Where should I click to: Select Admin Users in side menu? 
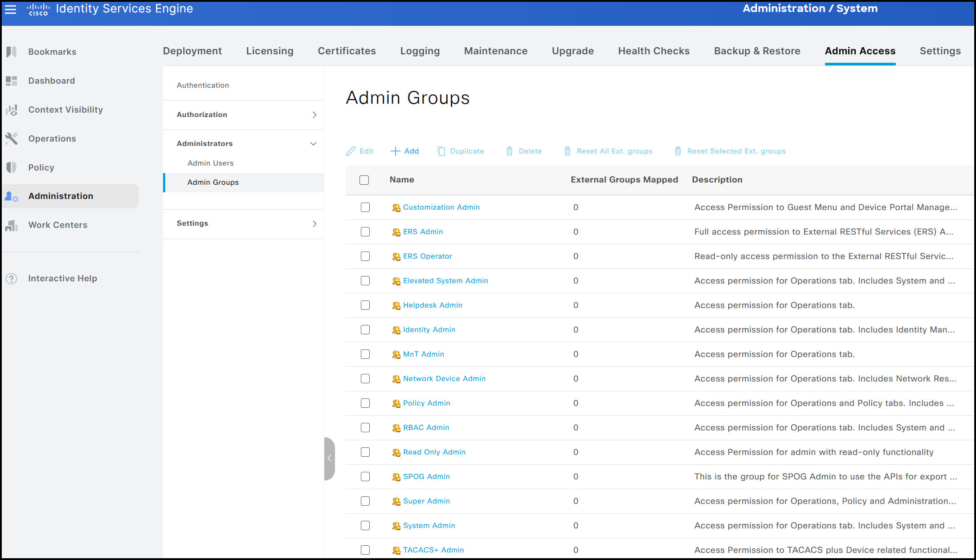click(210, 163)
